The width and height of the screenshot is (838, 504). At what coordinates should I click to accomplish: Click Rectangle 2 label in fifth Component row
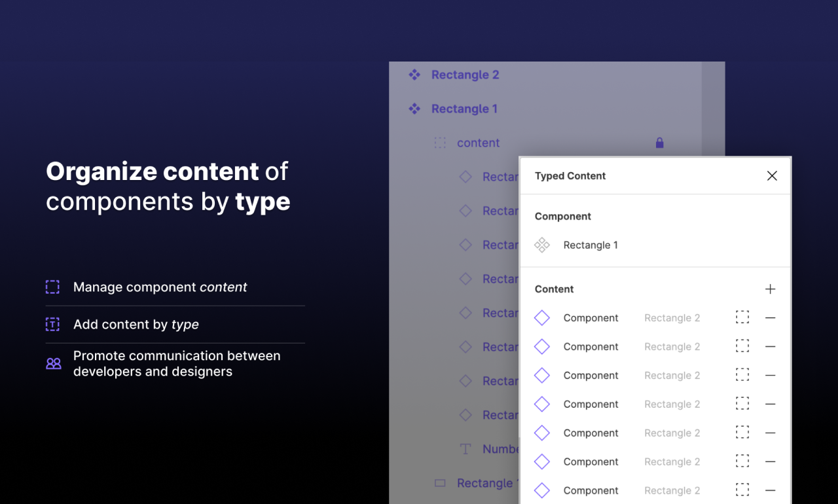tap(672, 433)
